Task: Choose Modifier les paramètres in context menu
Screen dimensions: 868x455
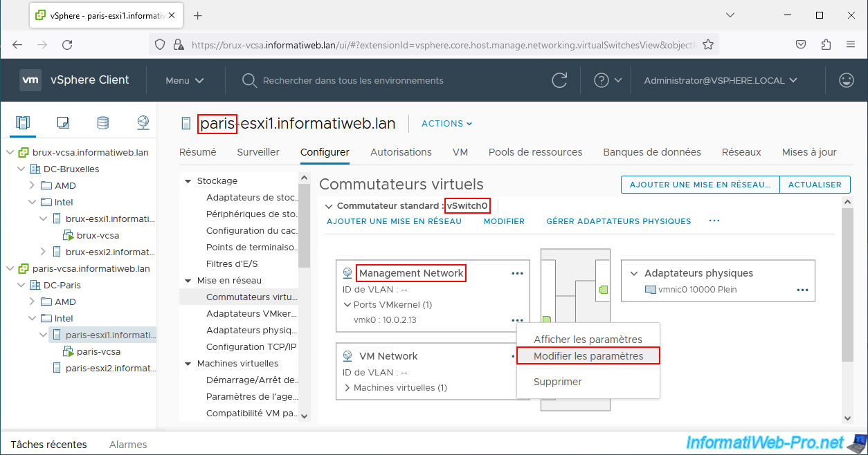Action: tap(588, 356)
